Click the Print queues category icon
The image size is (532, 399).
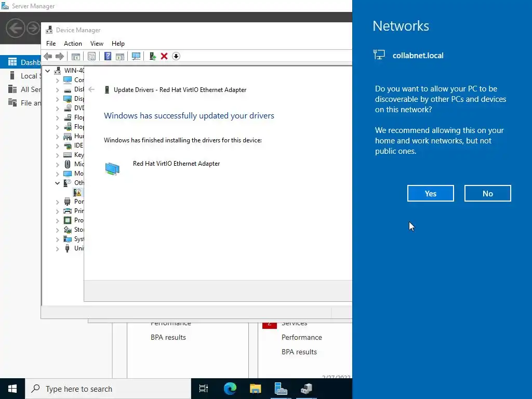point(68,211)
